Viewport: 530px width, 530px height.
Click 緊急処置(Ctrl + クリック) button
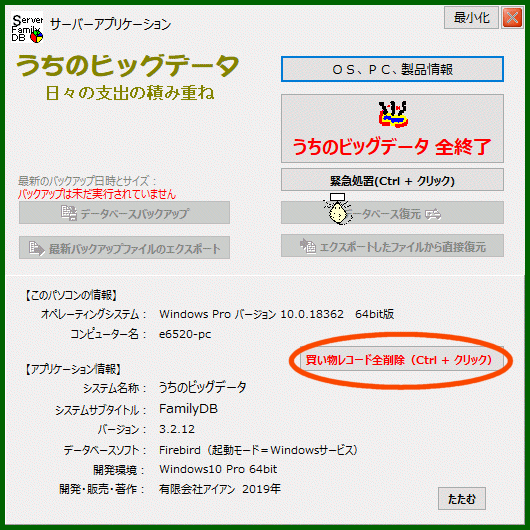tap(392, 180)
